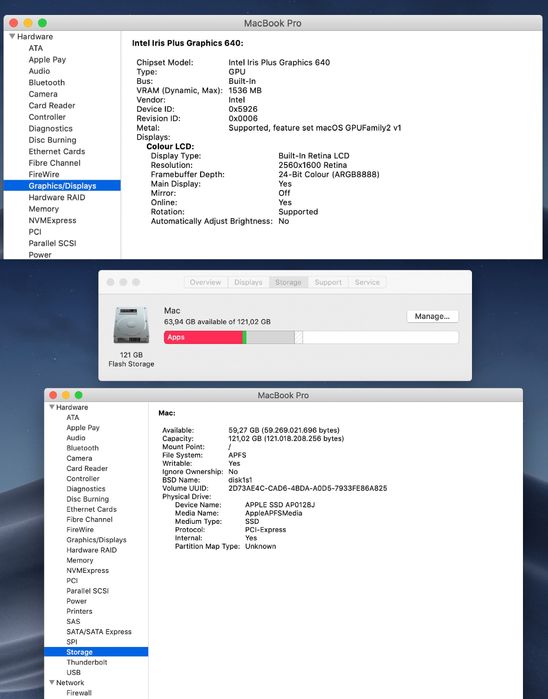Switch to the Overview tab
The image size is (548, 699).
coord(205,282)
